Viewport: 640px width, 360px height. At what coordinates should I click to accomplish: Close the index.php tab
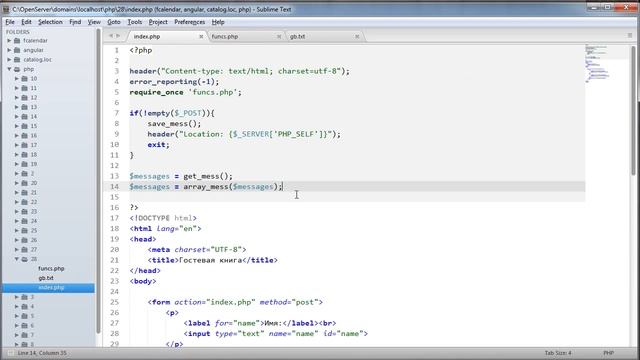coord(201,36)
